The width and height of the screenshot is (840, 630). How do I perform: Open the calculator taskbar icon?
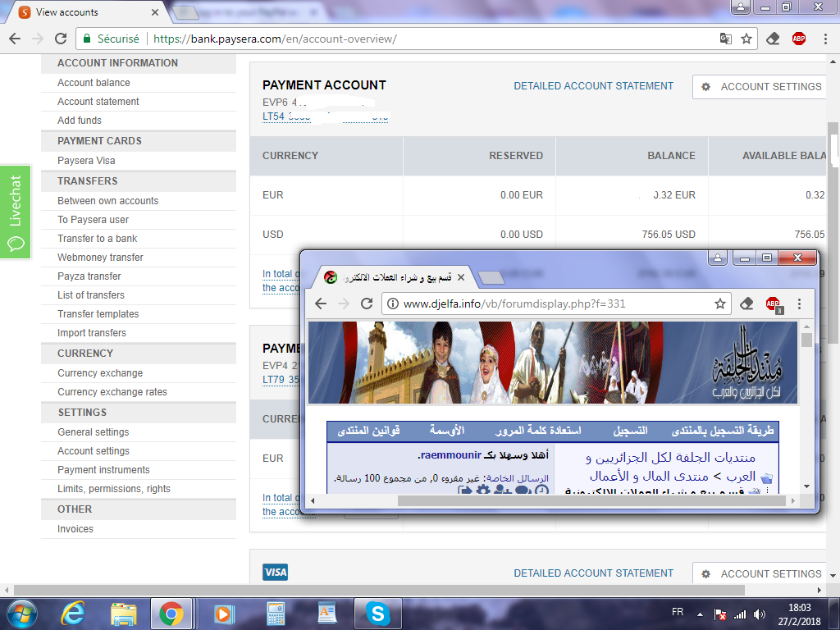(276, 614)
